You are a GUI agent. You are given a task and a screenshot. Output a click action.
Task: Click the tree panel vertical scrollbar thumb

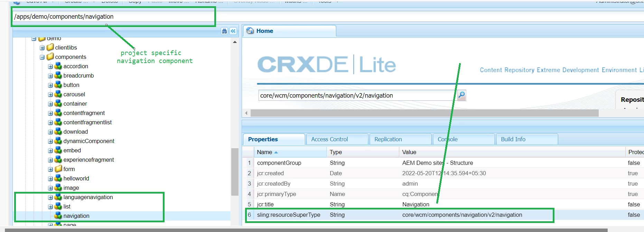pyautogui.click(x=235, y=172)
